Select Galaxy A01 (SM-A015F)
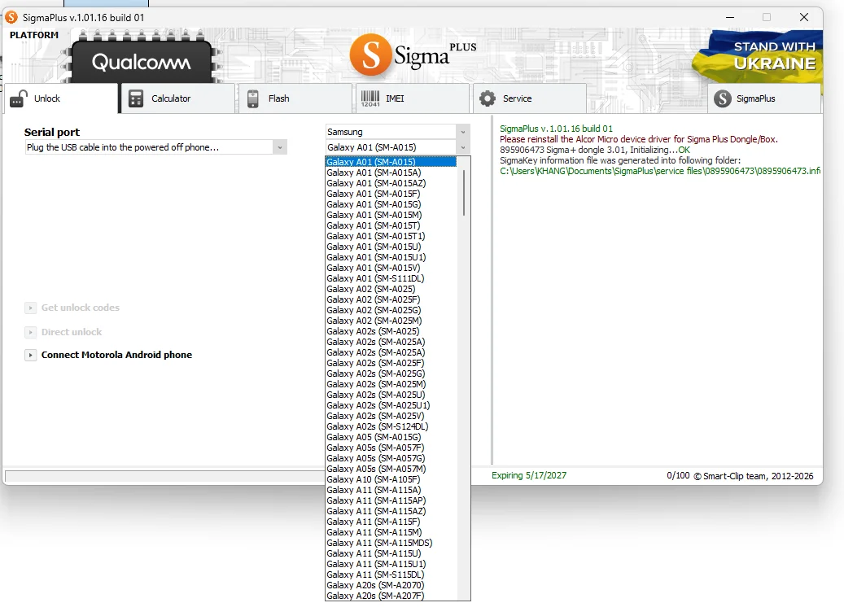Screen dimensions: 844x616 391,194
